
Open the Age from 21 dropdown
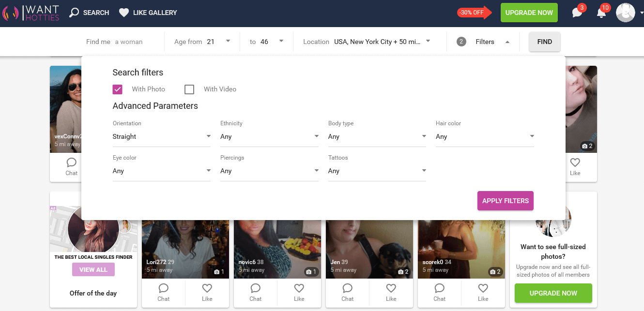pyautogui.click(x=202, y=42)
